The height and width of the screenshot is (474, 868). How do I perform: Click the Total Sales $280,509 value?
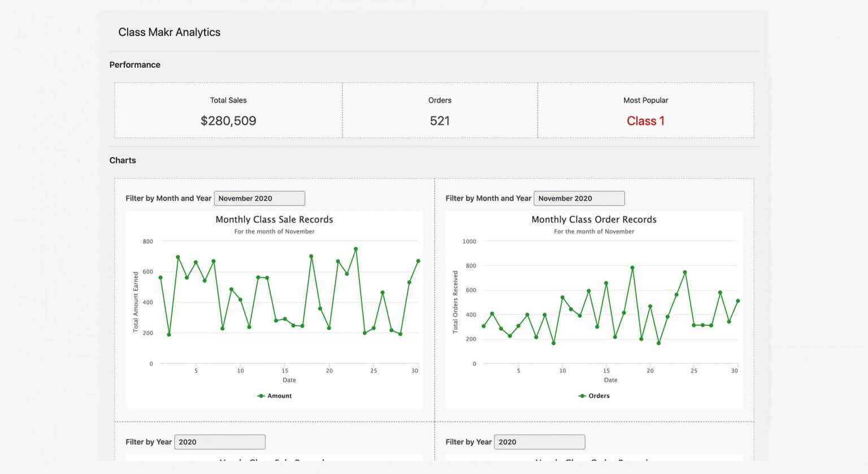point(228,121)
